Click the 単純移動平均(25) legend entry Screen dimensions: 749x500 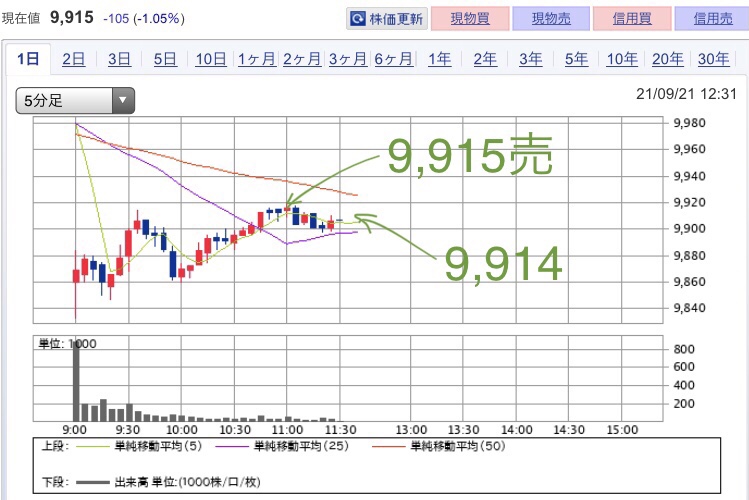(x=296, y=446)
